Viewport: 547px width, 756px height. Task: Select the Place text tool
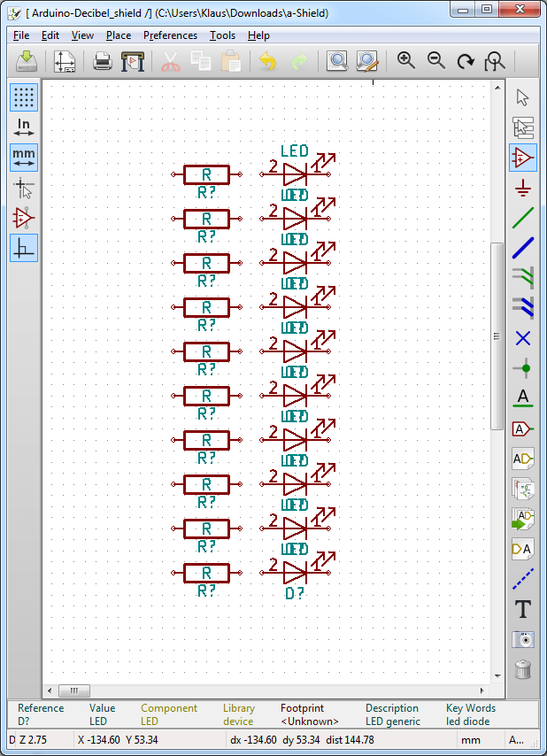pyautogui.click(x=523, y=609)
